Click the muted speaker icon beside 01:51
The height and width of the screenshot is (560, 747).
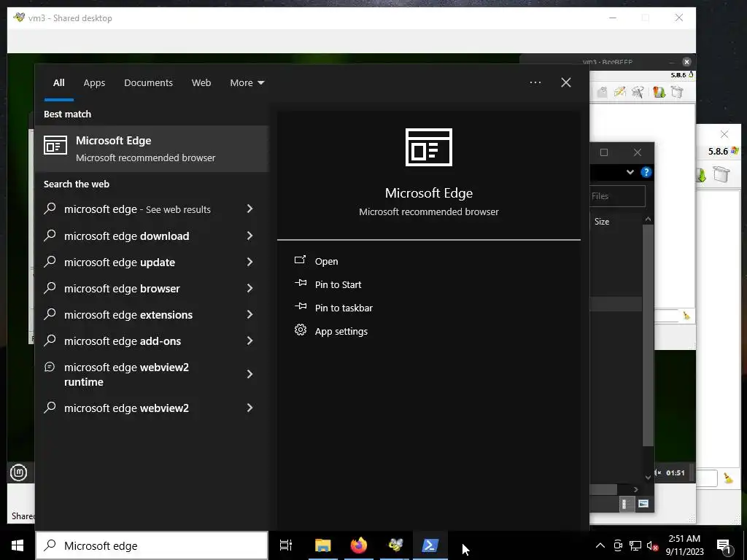[x=658, y=472]
